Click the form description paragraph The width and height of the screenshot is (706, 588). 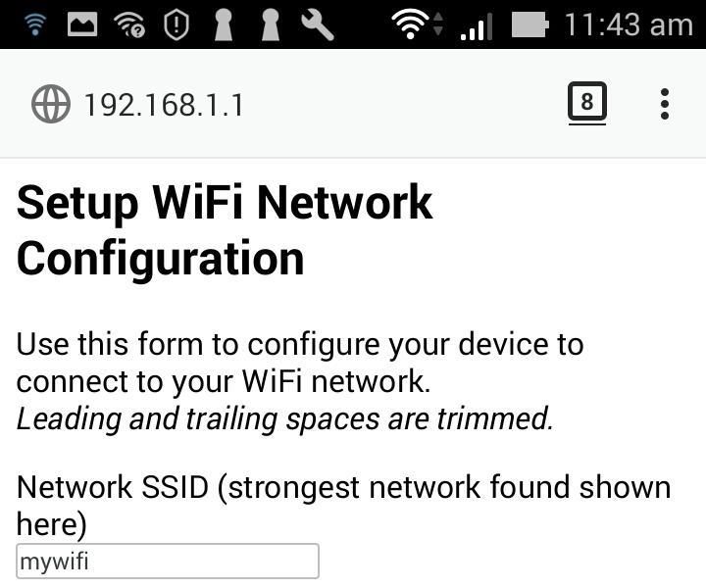[299, 363]
